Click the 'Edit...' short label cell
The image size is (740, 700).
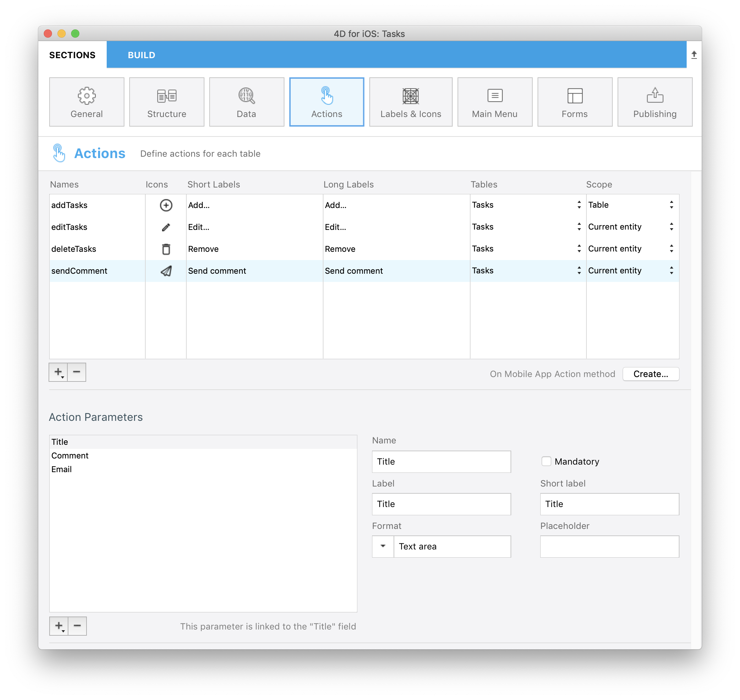click(x=254, y=227)
